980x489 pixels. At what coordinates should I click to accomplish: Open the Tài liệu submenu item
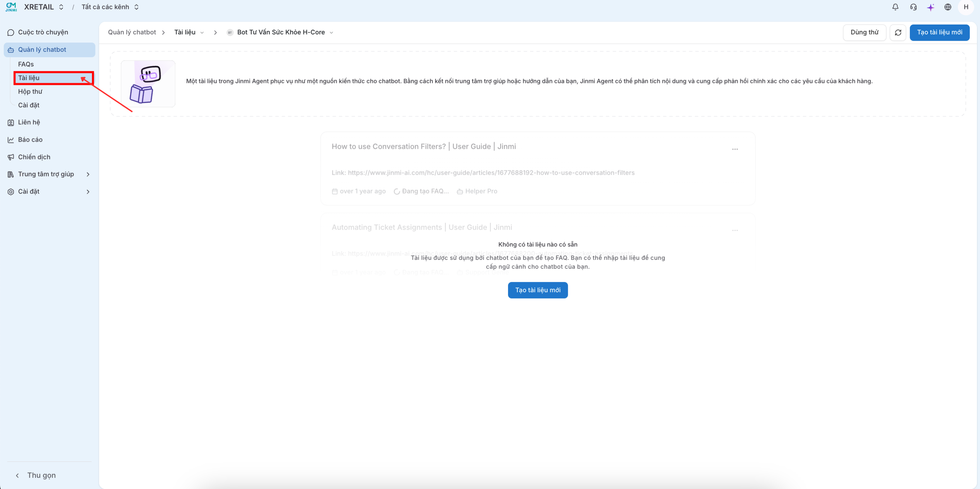click(54, 78)
